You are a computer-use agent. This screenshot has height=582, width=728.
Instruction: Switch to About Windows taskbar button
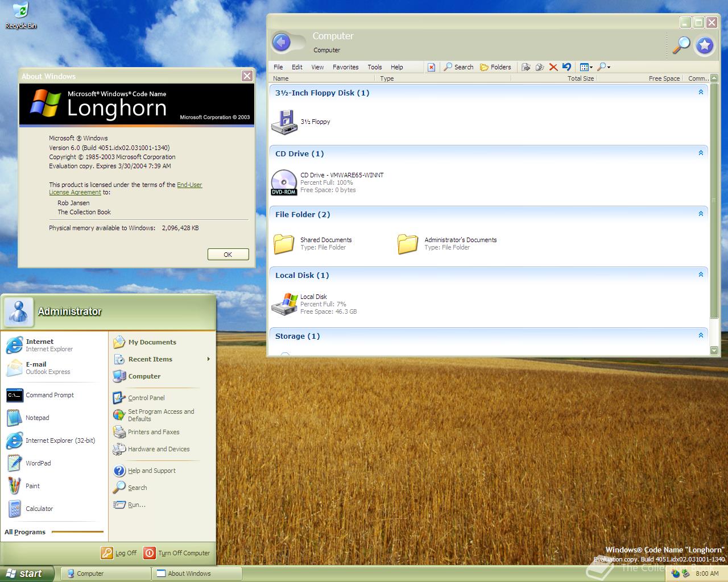pos(197,573)
